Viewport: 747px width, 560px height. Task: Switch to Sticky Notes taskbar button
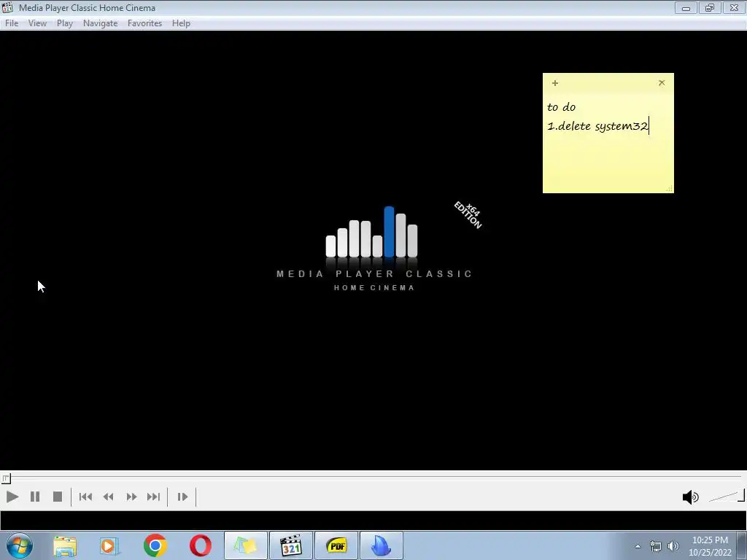click(246, 545)
